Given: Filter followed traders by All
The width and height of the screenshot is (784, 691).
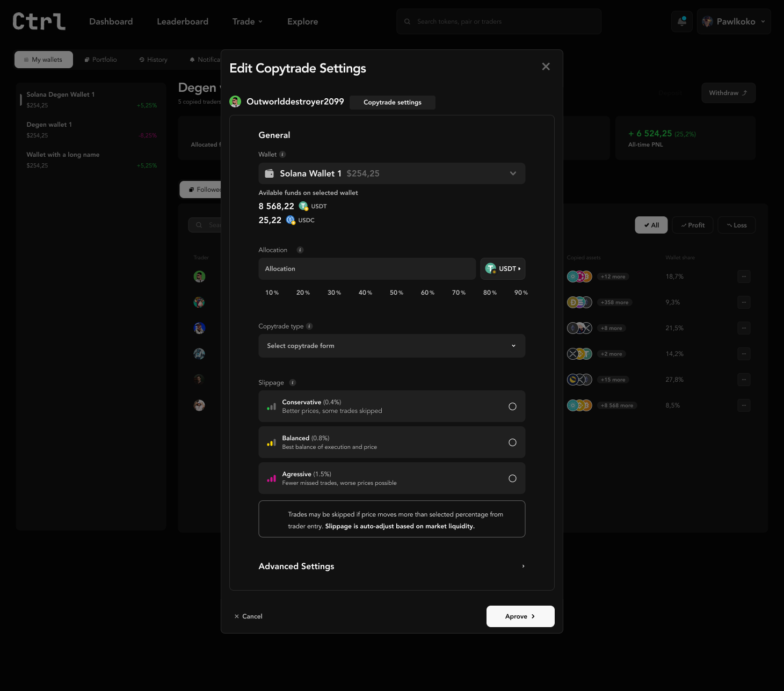Looking at the screenshot, I should tap(651, 225).
